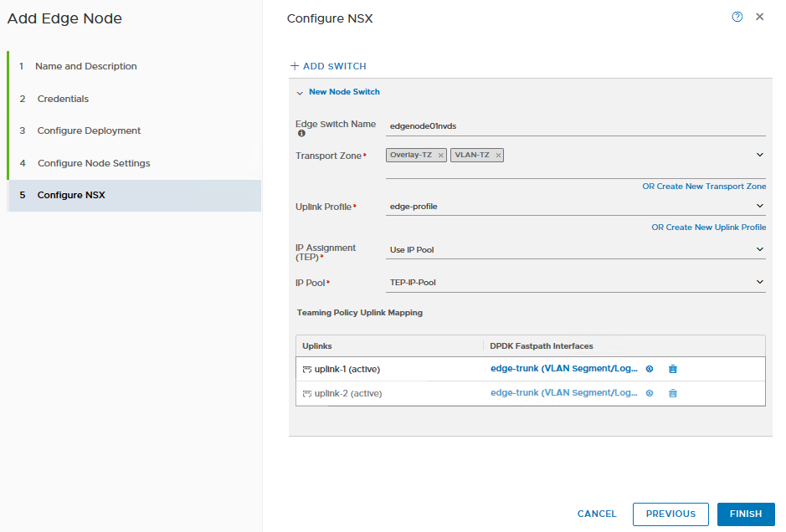Delete uplink-2 interface mapping
The width and height of the screenshot is (786, 532).
click(672, 393)
